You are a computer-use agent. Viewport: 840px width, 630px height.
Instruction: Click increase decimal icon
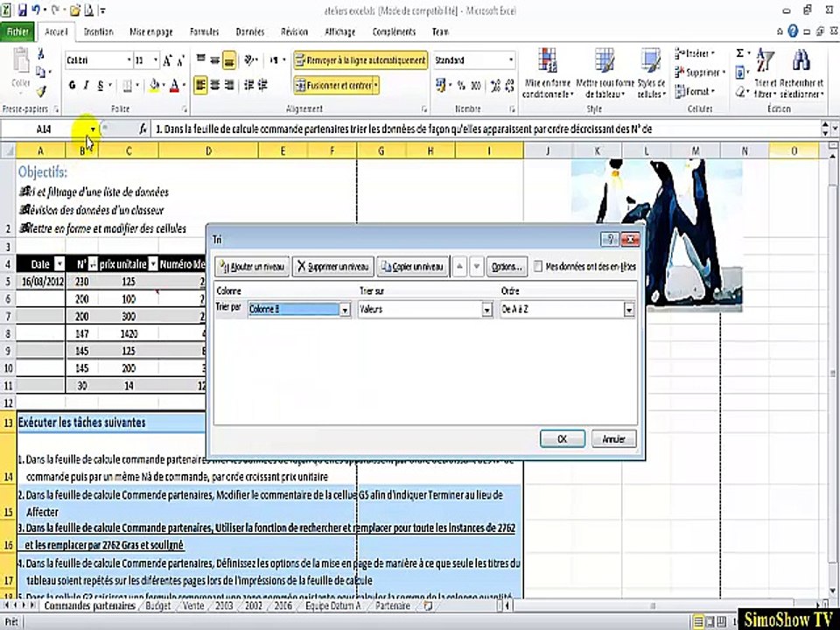[x=495, y=85]
